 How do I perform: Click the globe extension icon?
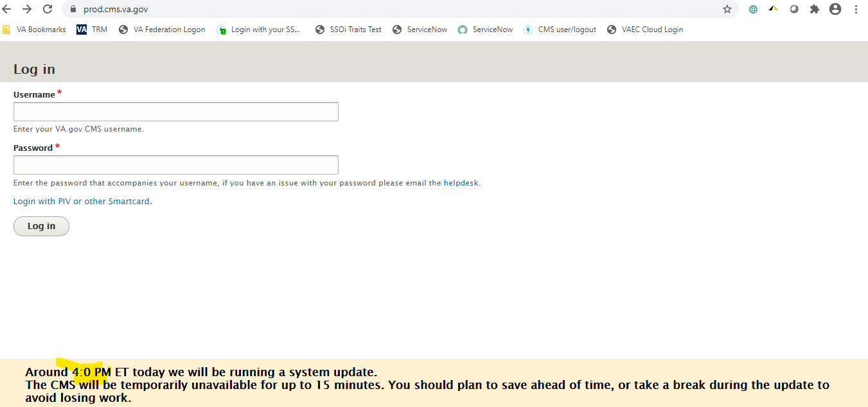click(x=753, y=9)
